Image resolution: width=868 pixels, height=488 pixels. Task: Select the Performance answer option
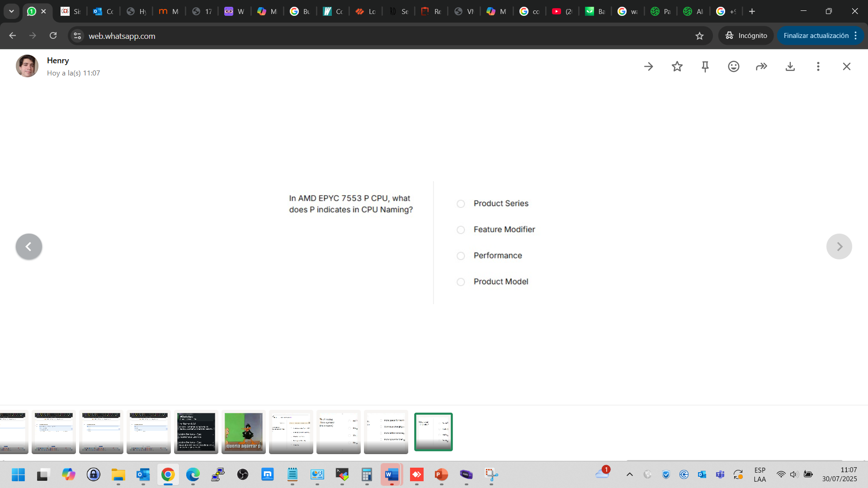pos(461,256)
